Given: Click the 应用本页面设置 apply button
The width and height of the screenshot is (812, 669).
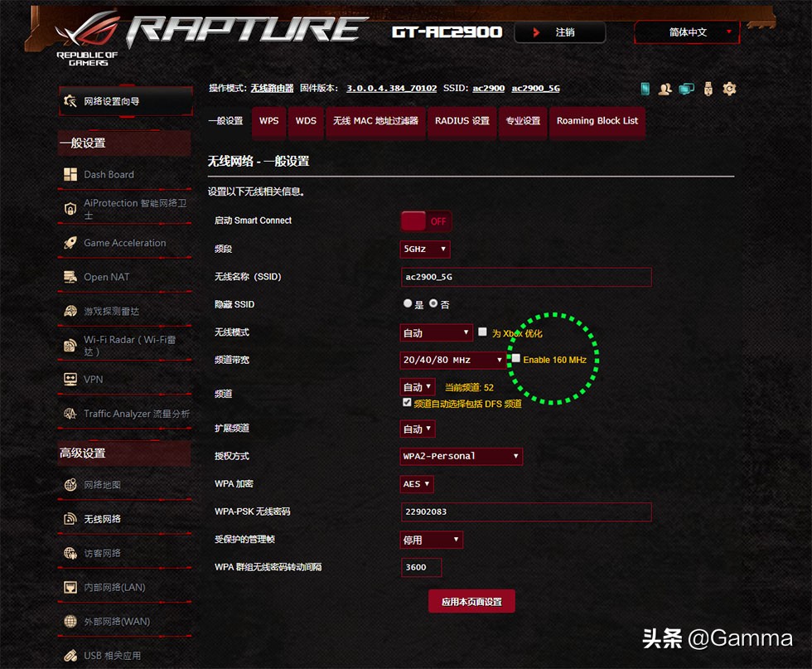Looking at the screenshot, I should tap(471, 602).
